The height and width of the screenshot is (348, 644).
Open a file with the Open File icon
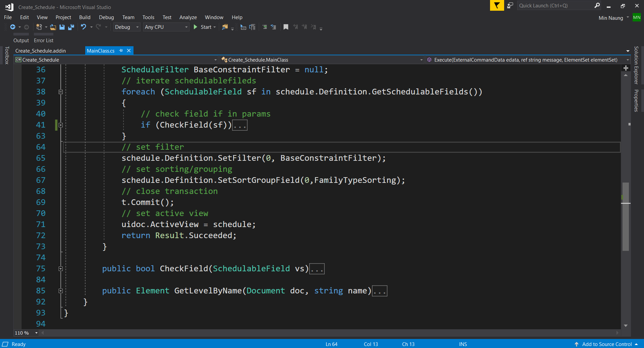53,27
